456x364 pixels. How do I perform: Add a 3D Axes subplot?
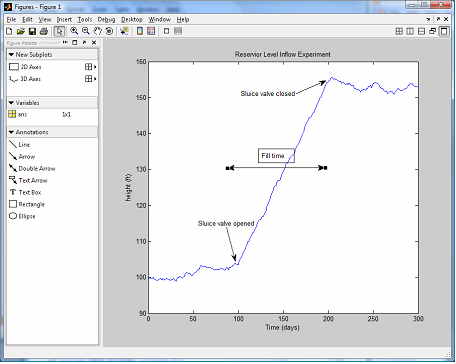25,79
